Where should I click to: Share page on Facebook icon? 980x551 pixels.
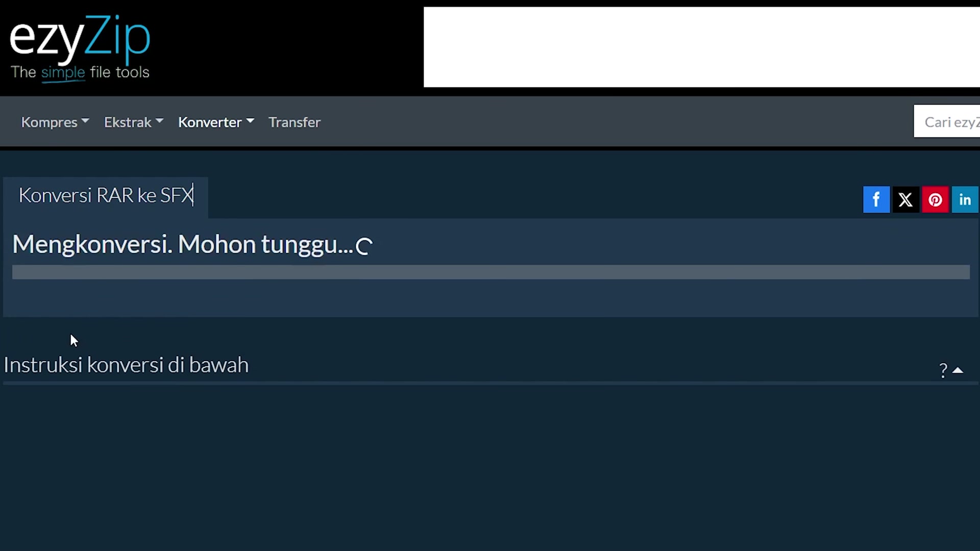(x=876, y=199)
